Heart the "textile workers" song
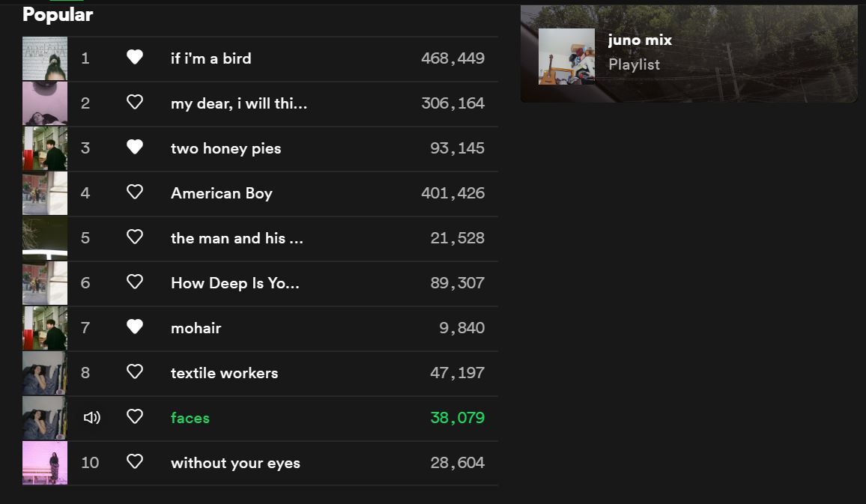 [135, 372]
